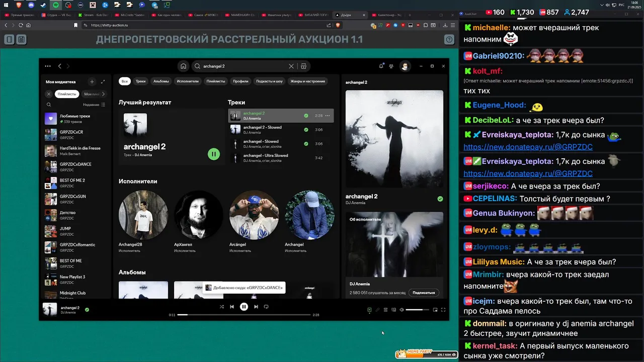This screenshot has width=644, height=362.
Task: Enter fullscreen from player bar
Action: click(x=443, y=310)
